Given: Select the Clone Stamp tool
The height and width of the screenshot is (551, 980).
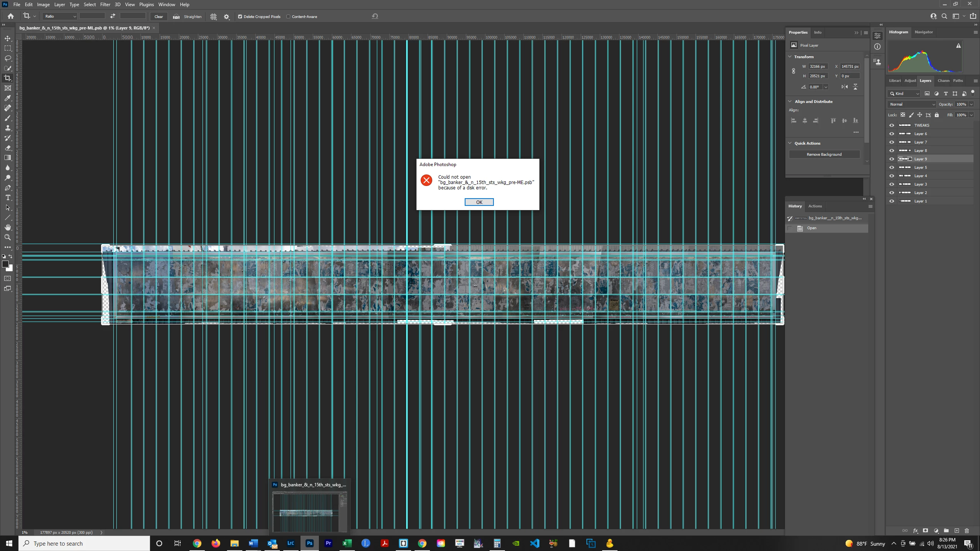Looking at the screenshot, I should coord(8,128).
